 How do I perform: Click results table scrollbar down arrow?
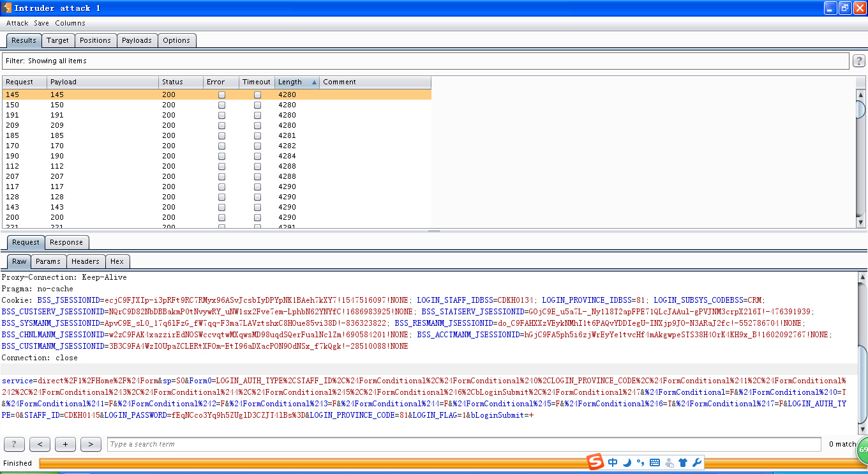coord(860,222)
